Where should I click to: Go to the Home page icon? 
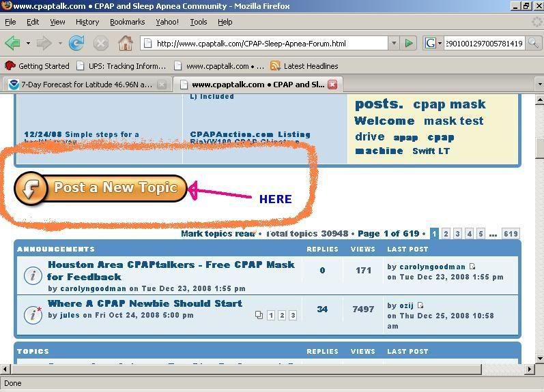point(126,44)
